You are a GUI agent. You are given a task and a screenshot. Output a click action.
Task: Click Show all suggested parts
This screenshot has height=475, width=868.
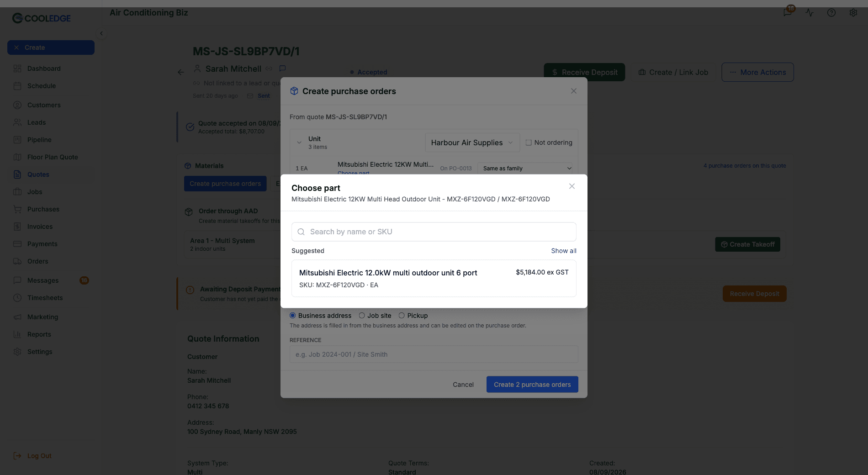(564, 251)
